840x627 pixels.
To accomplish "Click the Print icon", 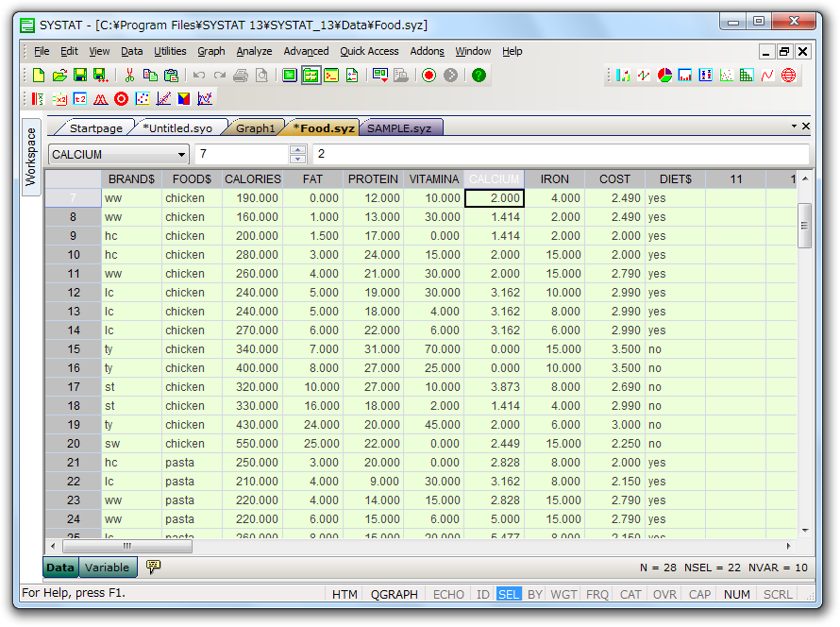I will click(x=241, y=75).
